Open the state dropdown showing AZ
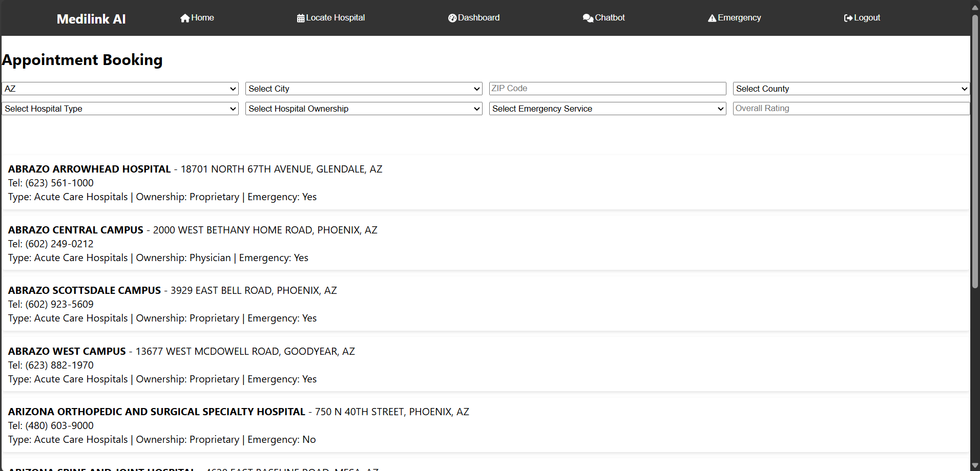This screenshot has width=980, height=471. click(x=120, y=89)
